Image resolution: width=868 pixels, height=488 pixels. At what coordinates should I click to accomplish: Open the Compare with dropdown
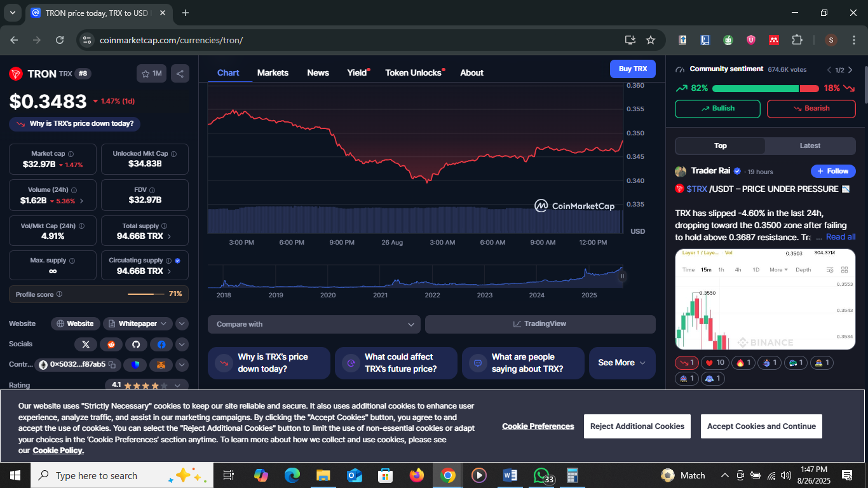(x=314, y=324)
